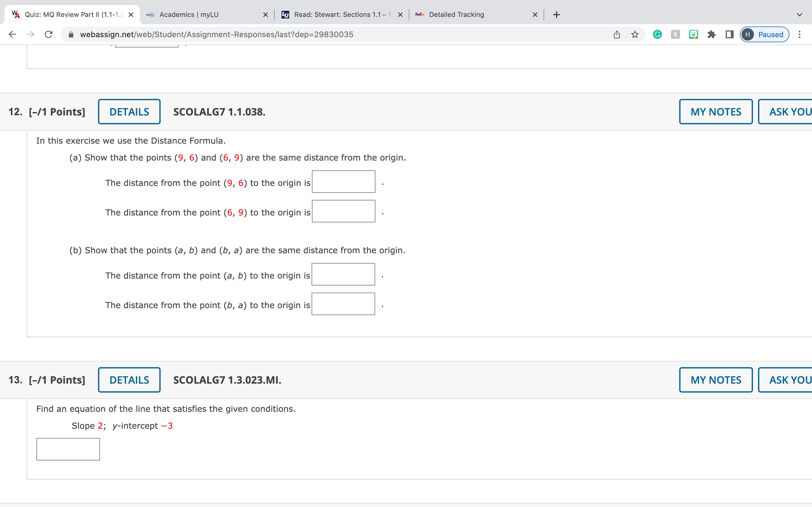
Task: Click the back navigation arrow
Action: [x=12, y=34]
